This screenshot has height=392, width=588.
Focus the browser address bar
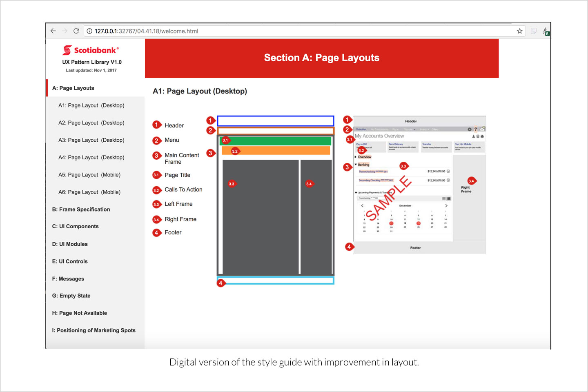click(302, 31)
